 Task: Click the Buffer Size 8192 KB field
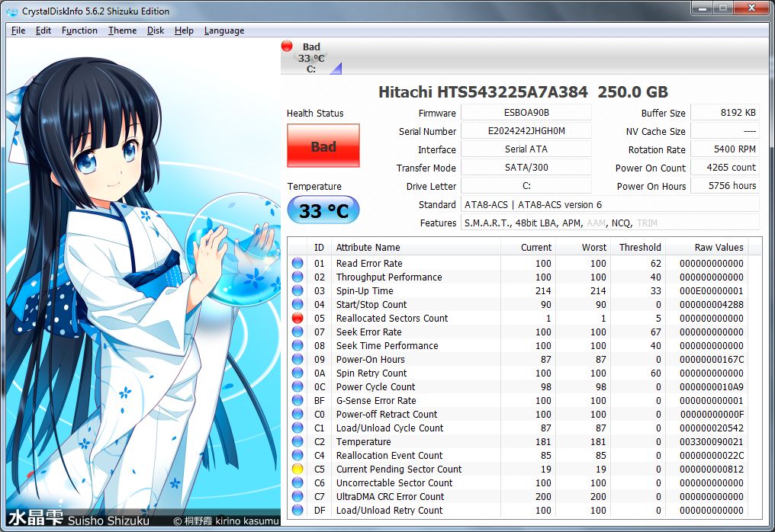click(x=725, y=113)
